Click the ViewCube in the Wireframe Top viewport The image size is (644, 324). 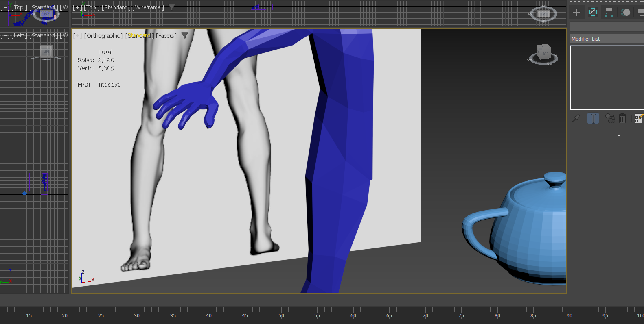[543, 14]
